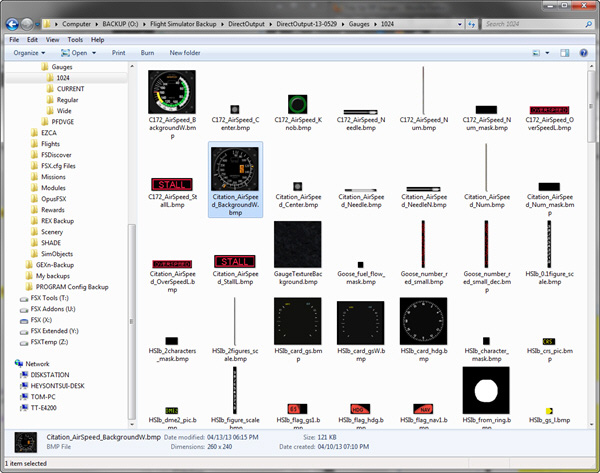Click Flight Simulator Backup breadcrumb
600x473 pixels.
pyautogui.click(x=183, y=24)
